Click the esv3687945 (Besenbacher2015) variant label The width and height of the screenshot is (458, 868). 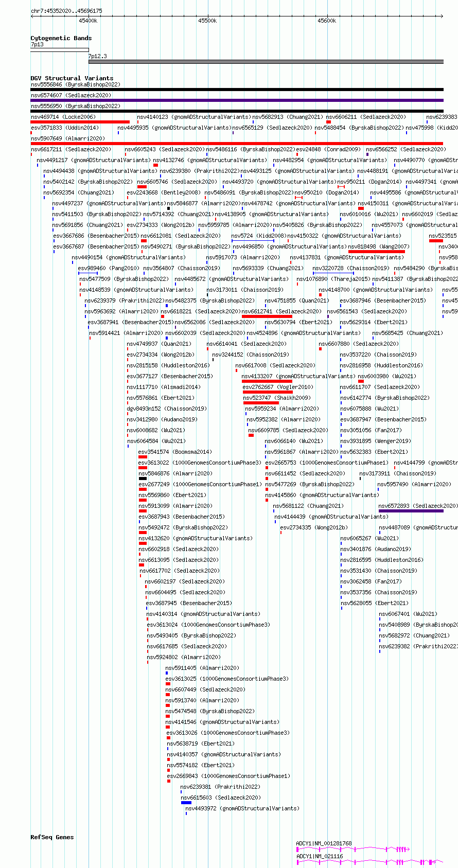coord(189,603)
